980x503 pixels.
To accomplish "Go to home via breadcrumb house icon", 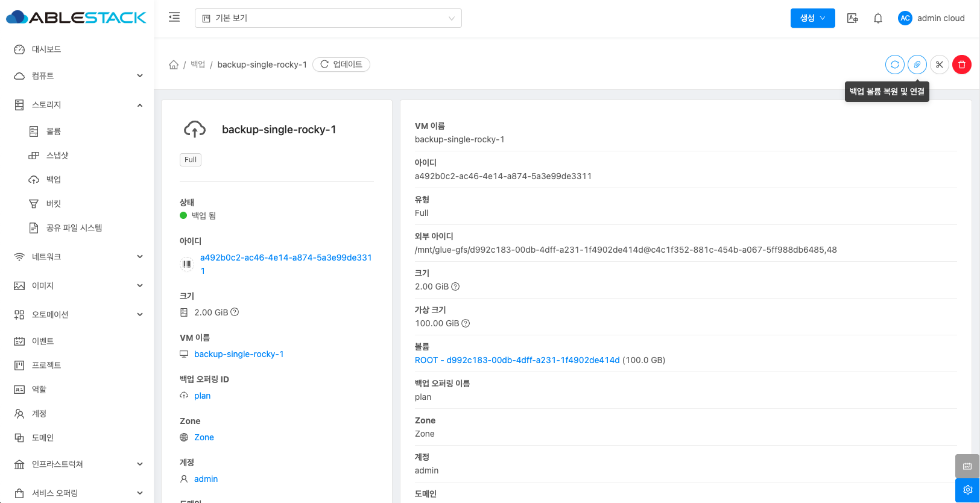I will point(174,65).
